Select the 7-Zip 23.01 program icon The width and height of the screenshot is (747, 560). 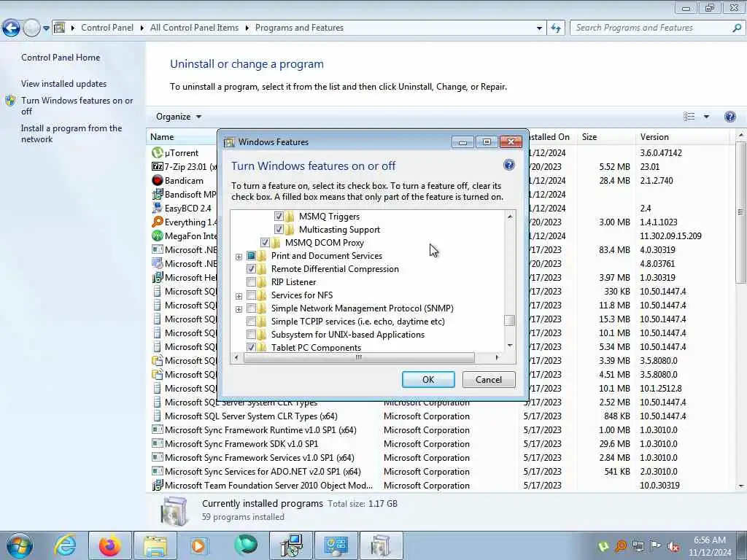tap(158, 167)
